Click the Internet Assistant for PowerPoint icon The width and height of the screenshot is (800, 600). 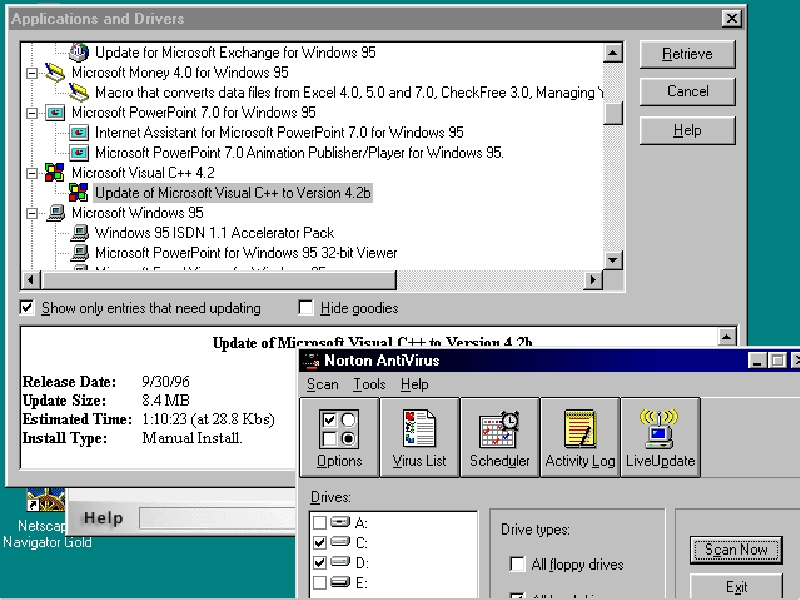tap(79, 133)
